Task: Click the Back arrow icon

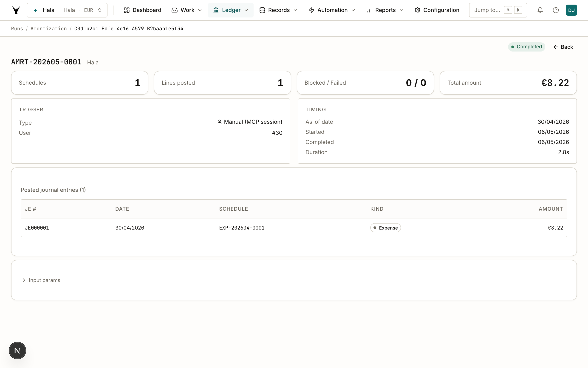Action: click(x=556, y=47)
